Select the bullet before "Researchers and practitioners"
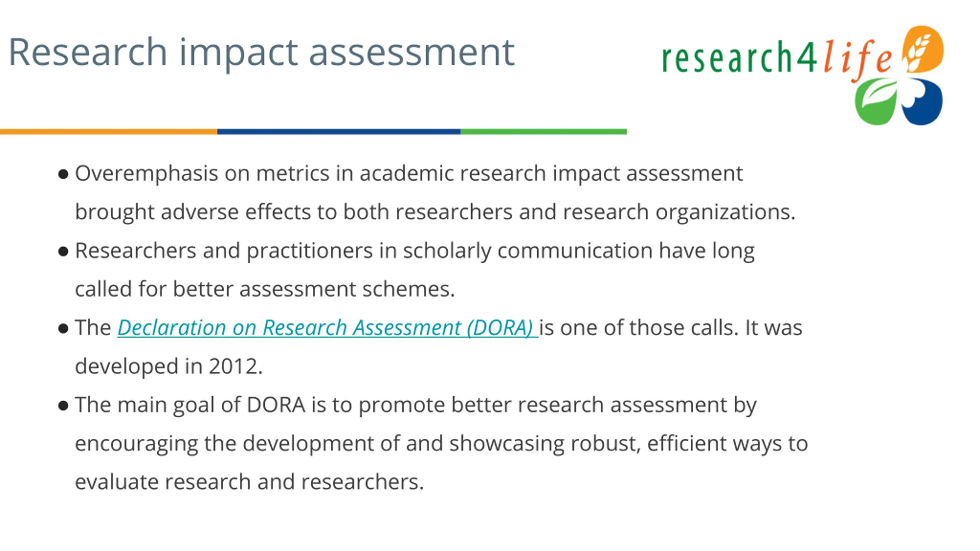 63,251
